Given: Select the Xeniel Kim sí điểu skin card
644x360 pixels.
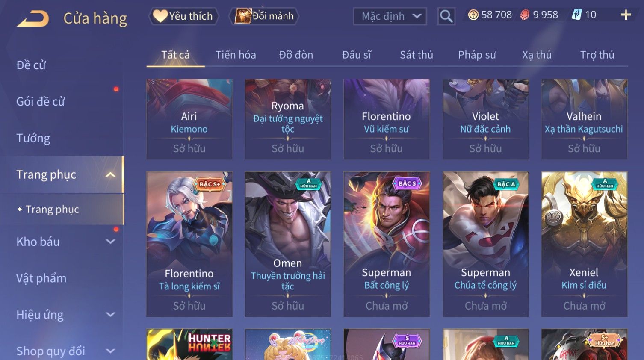Looking at the screenshot, I should 584,244.
